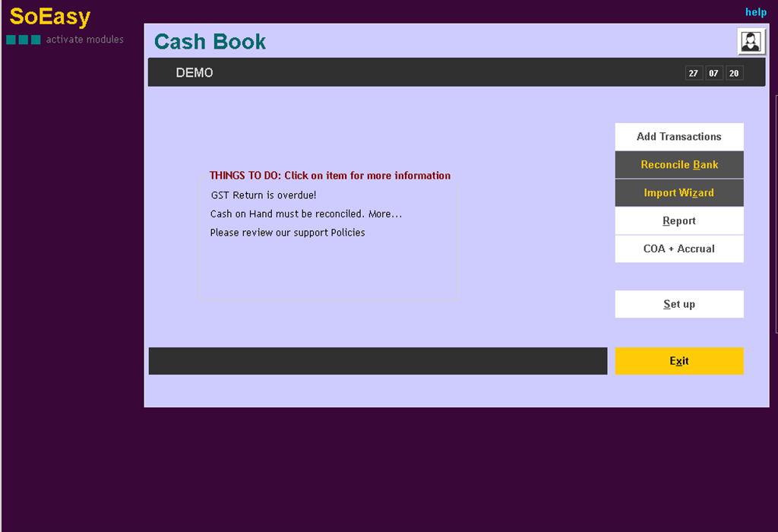Click the activate modules text
The height and width of the screenshot is (532, 778).
85,40
